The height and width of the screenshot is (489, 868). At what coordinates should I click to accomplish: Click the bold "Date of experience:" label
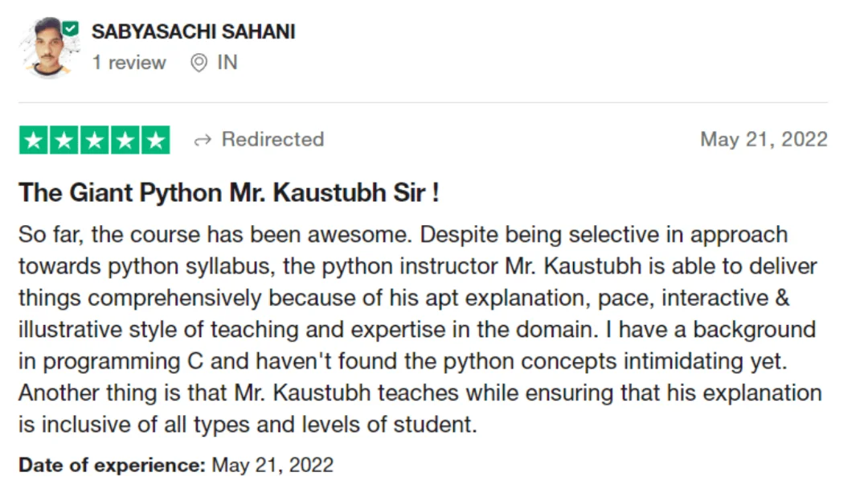click(x=112, y=465)
